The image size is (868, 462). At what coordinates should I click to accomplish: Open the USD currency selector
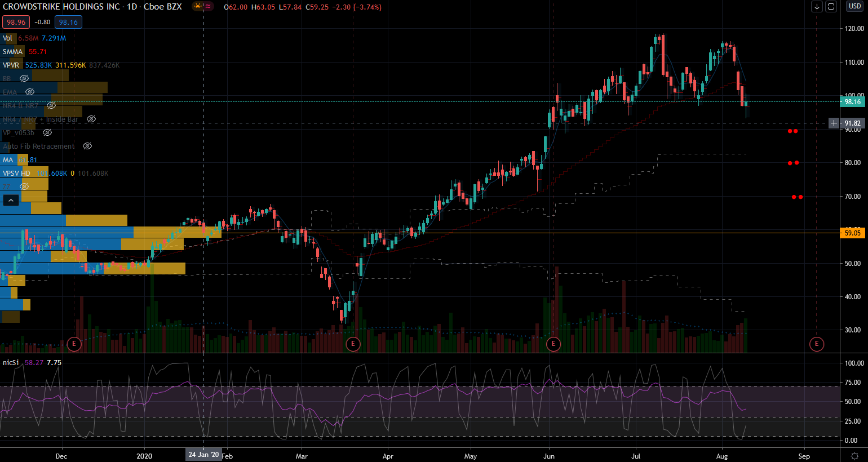point(854,6)
